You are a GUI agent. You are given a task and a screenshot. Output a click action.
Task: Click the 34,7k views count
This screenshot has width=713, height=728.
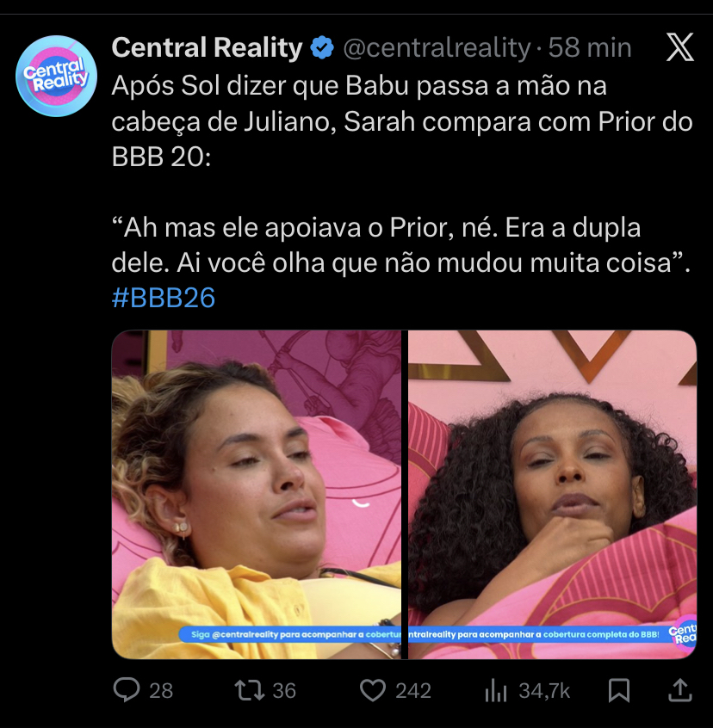click(544, 691)
